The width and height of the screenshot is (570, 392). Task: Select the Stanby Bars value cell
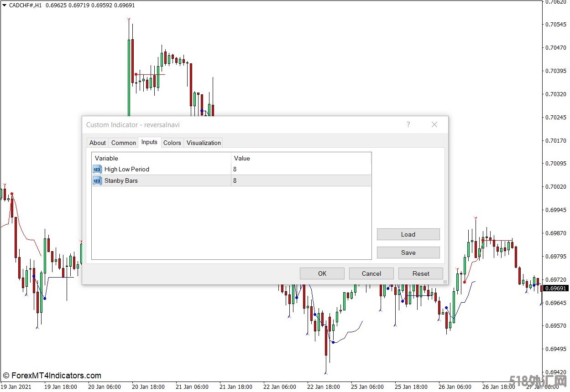[x=301, y=181]
